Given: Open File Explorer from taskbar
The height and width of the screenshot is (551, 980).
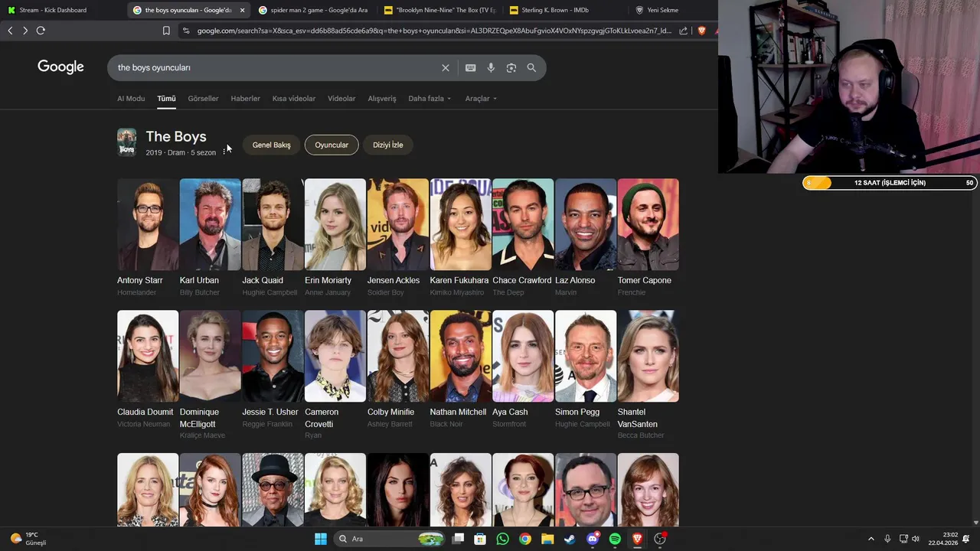Looking at the screenshot, I should (x=547, y=539).
